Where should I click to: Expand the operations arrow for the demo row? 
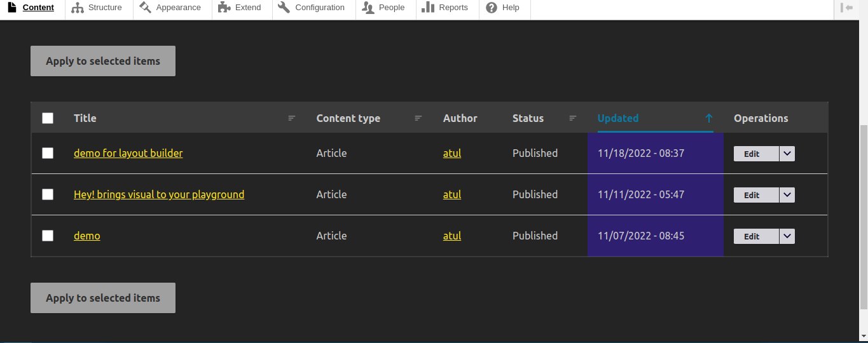point(787,236)
